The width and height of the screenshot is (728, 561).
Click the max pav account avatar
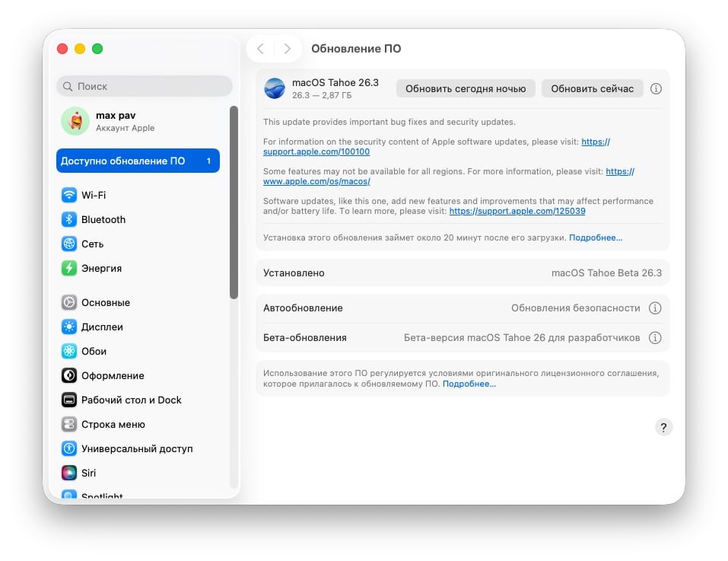pos(75,121)
